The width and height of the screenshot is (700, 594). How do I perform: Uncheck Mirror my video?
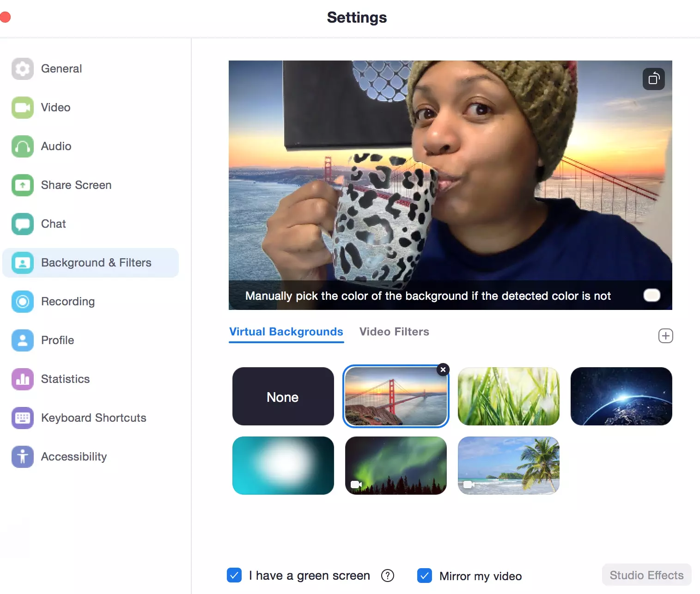[425, 576]
